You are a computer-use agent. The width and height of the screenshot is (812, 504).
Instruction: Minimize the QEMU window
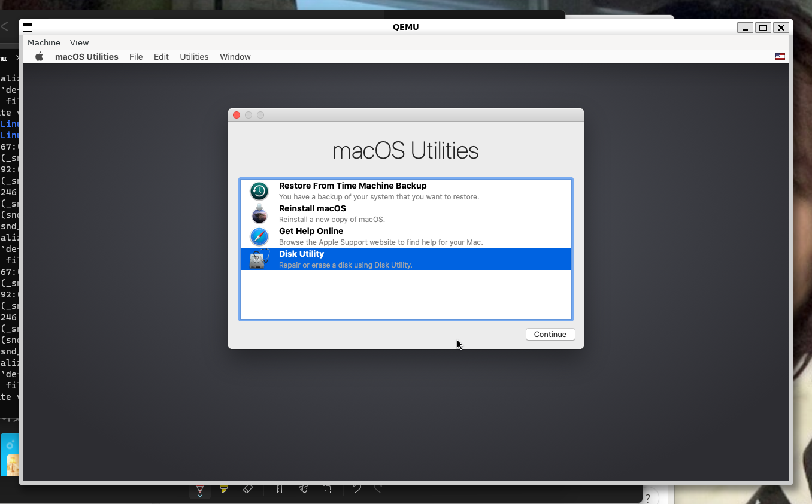tap(745, 28)
